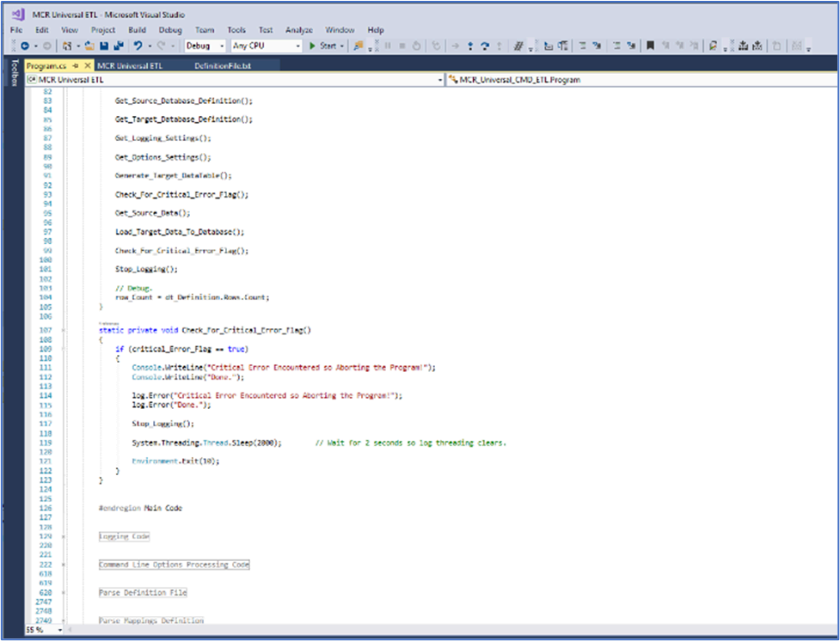This screenshot has width=840, height=641.
Task: Open the Analyze menu
Action: pos(297,30)
